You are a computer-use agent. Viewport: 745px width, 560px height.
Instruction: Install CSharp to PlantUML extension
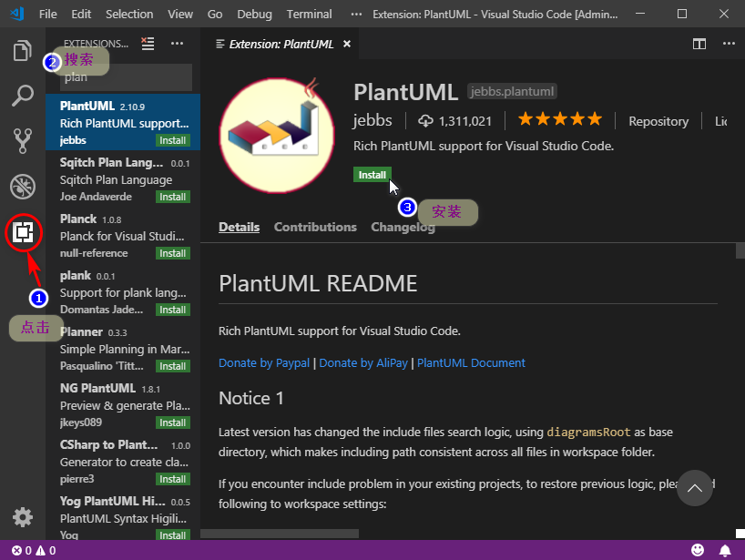click(172, 479)
